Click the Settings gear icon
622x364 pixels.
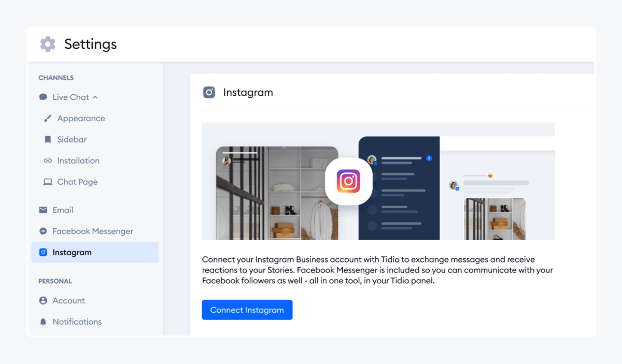coord(48,44)
